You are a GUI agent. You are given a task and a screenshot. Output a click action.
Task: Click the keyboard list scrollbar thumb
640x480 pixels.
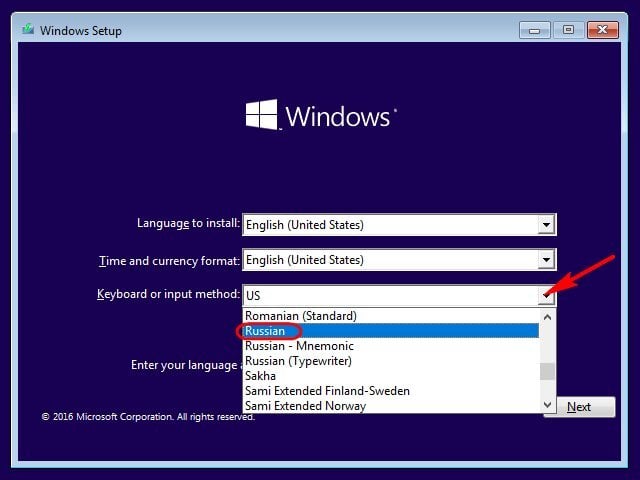[x=547, y=371]
